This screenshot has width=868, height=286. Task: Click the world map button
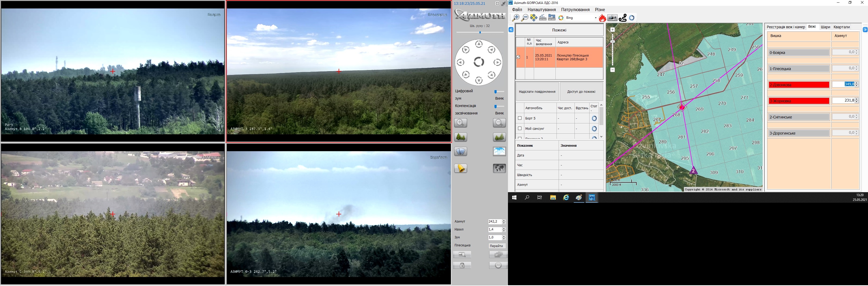[499, 168]
